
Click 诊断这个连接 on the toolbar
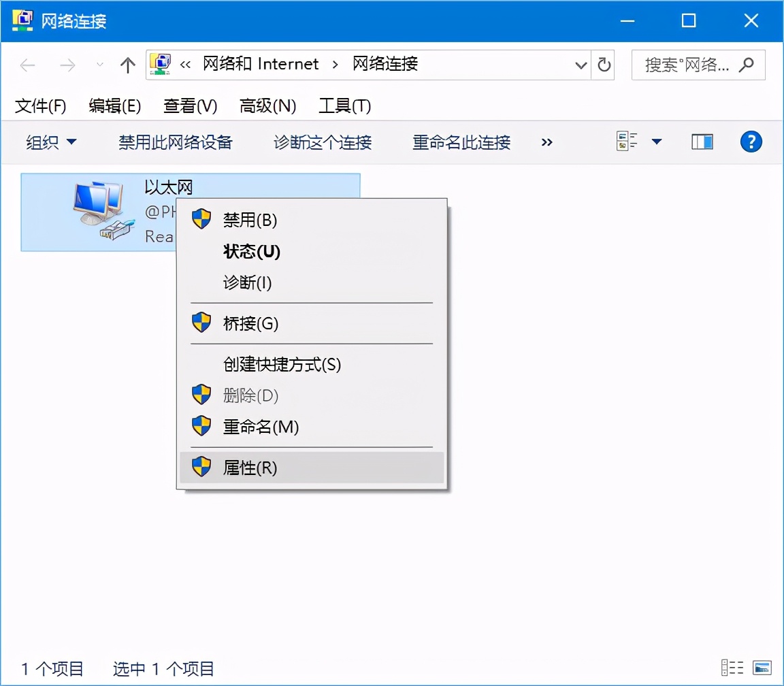click(322, 142)
